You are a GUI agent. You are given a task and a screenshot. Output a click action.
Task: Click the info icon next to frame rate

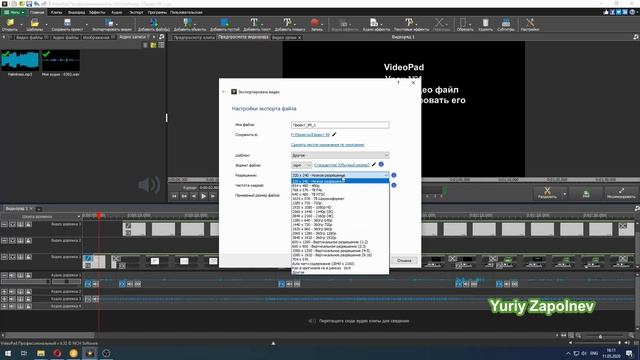(x=394, y=185)
